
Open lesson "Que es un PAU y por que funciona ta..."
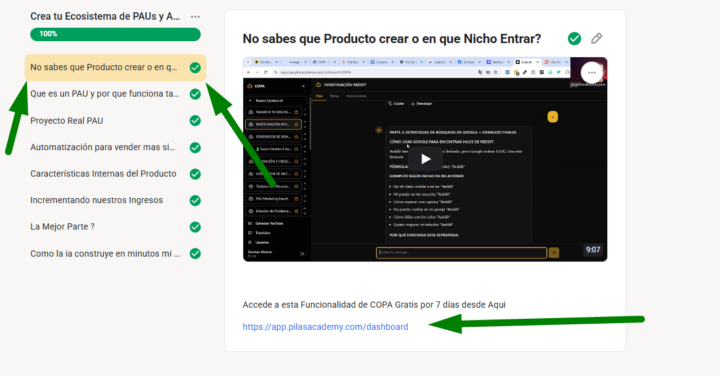[105, 94]
